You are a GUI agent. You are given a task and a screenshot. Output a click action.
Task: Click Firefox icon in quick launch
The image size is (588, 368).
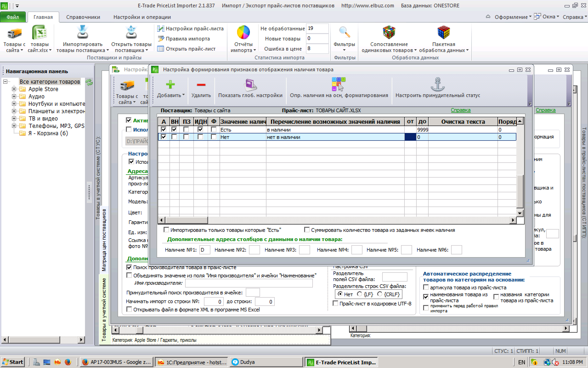(x=68, y=362)
